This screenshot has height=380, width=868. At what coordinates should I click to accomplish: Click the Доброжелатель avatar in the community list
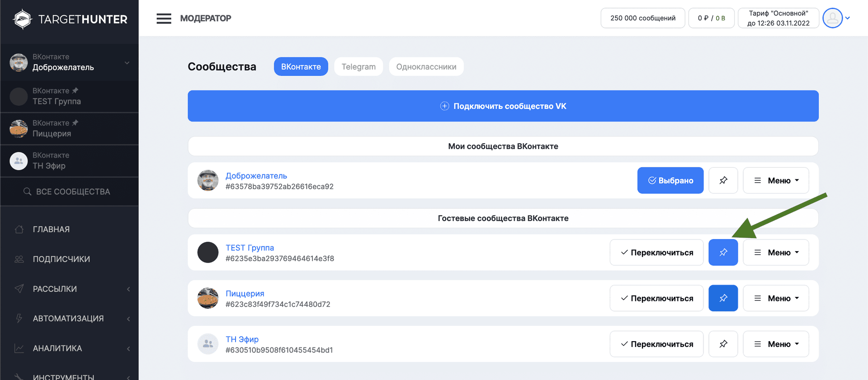click(x=208, y=181)
